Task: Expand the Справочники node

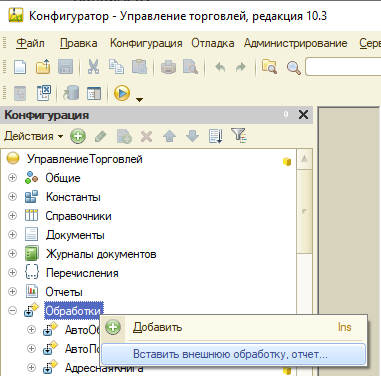Action: coord(12,216)
